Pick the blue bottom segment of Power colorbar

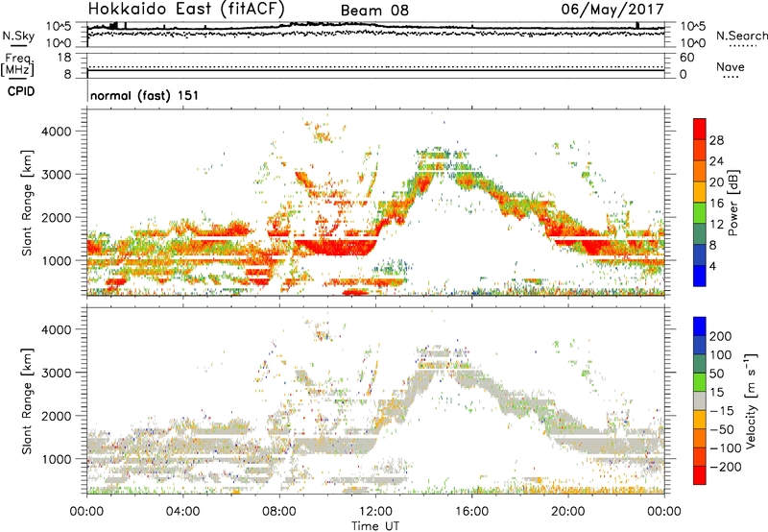coord(700,276)
